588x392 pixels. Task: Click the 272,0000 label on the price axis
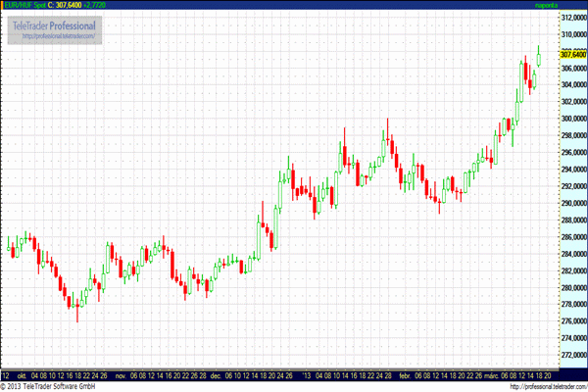coord(571,355)
